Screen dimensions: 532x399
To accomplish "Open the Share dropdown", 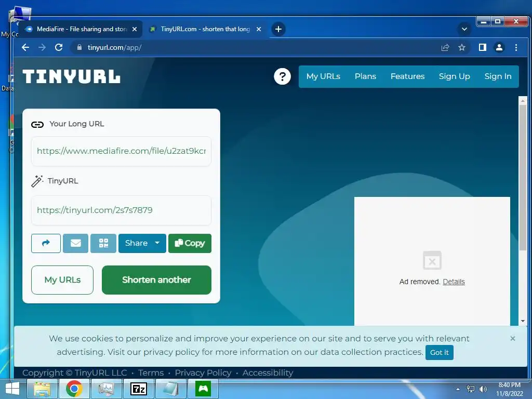I will tap(142, 243).
